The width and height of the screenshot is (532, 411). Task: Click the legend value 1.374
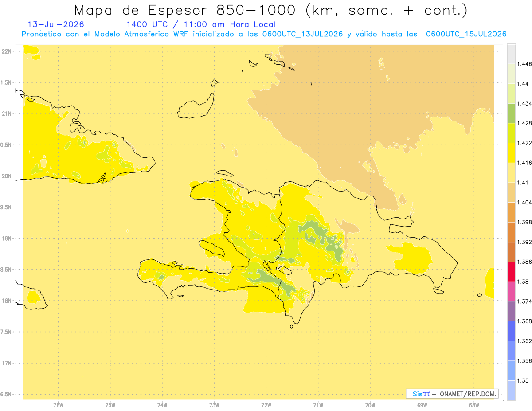pyautogui.click(x=525, y=301)
